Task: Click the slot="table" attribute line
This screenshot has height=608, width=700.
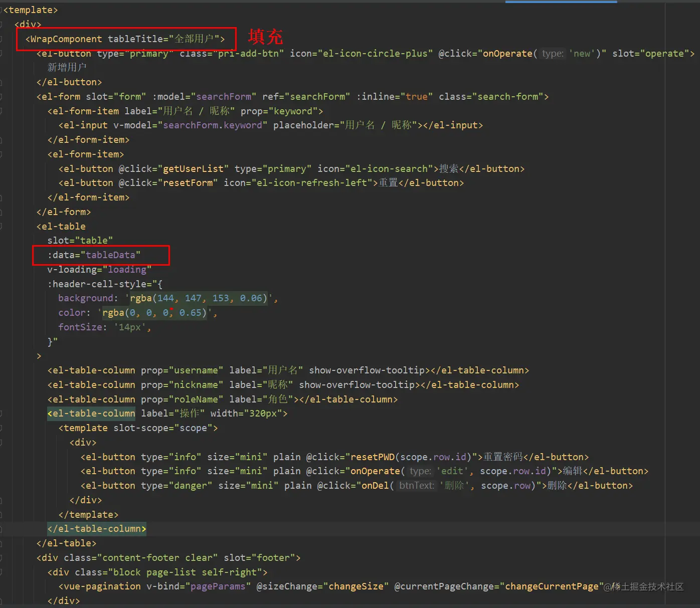Action: (80, 241)
